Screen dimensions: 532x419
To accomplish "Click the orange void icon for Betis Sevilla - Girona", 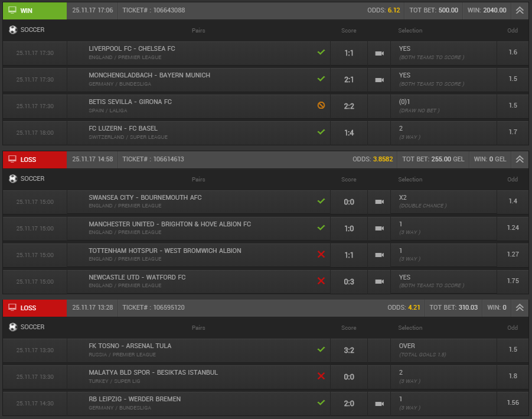I will click(x=321, y=105).
